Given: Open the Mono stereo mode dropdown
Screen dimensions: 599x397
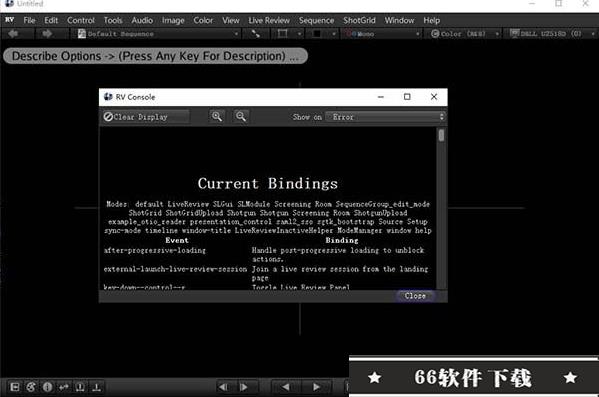Looking at the screenshot, I should [x=382, y=34].
